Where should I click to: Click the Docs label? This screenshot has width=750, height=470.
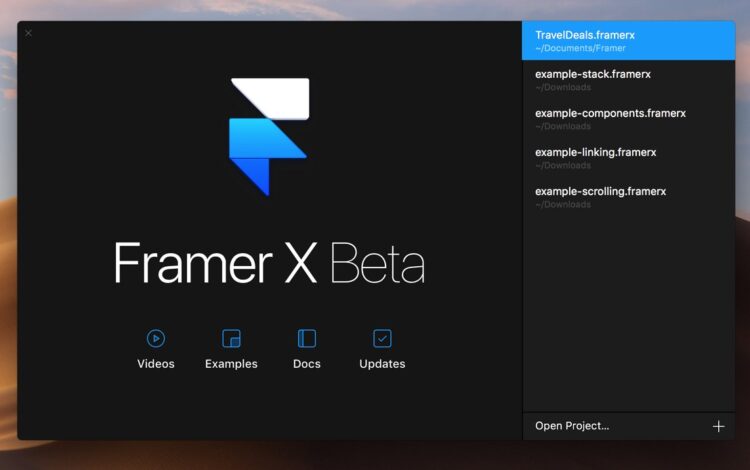click(x=307, y=364)
